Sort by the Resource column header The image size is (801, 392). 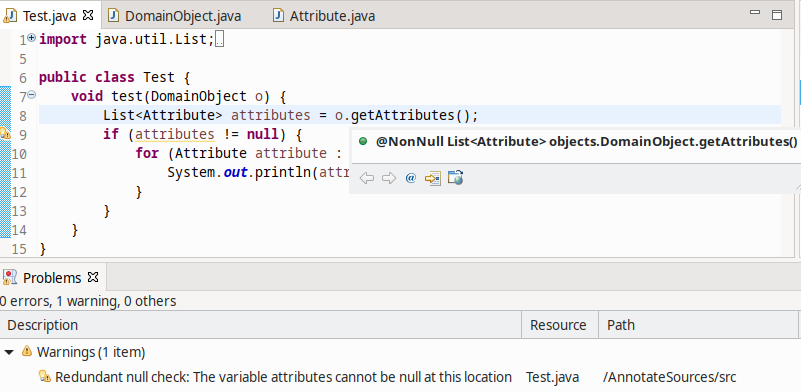pos(560,325)
